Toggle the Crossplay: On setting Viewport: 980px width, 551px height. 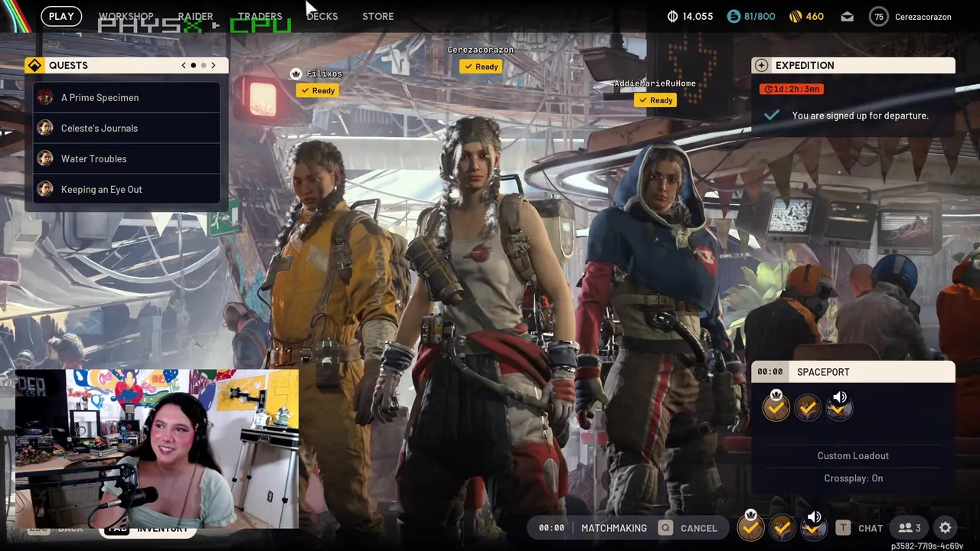(853, 478)
